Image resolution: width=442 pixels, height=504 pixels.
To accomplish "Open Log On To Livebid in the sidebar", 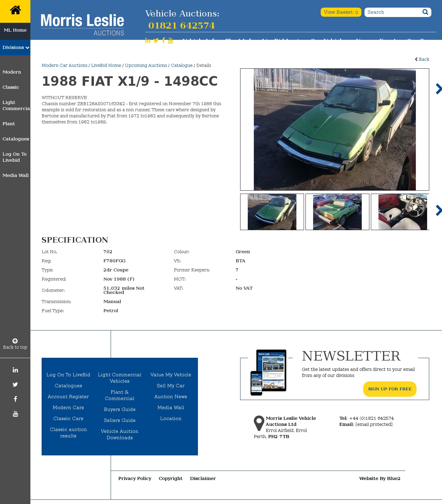I will click(15, 157).
